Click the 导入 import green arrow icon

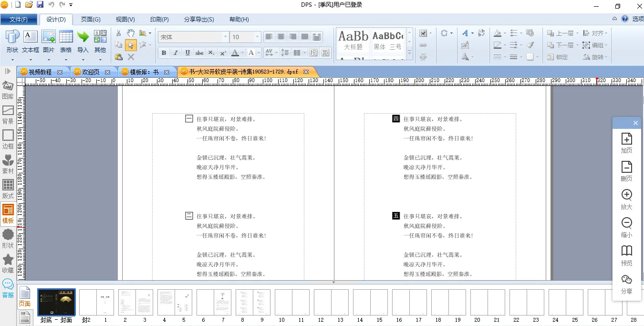coord(83,42)
